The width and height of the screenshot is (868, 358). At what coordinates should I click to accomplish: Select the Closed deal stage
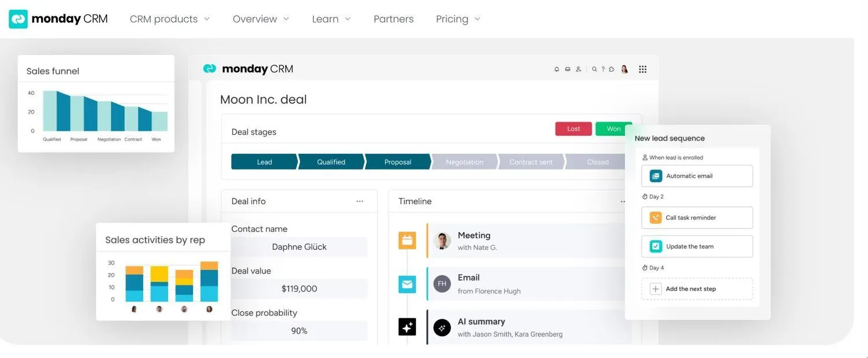596,162
